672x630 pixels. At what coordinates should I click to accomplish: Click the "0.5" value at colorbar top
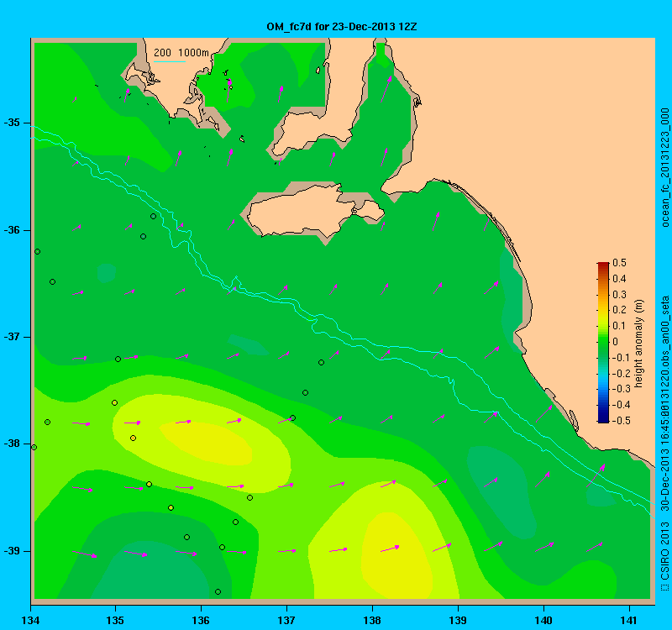coord(619,263)
